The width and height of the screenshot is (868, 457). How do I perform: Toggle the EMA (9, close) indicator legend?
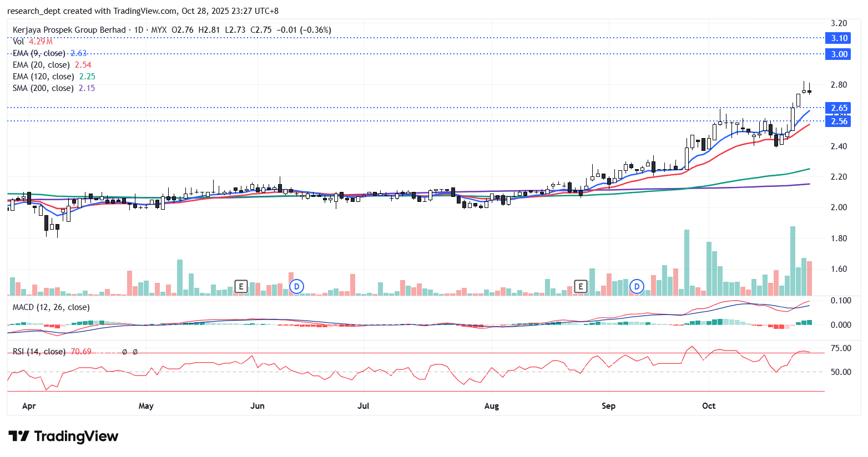39,53
